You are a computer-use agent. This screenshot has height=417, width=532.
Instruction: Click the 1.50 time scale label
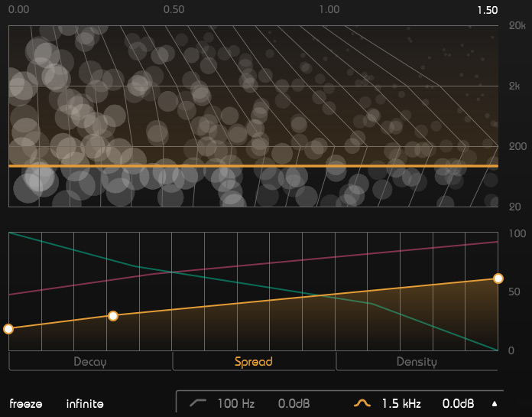pyautogui.click(x=487, y=11)
